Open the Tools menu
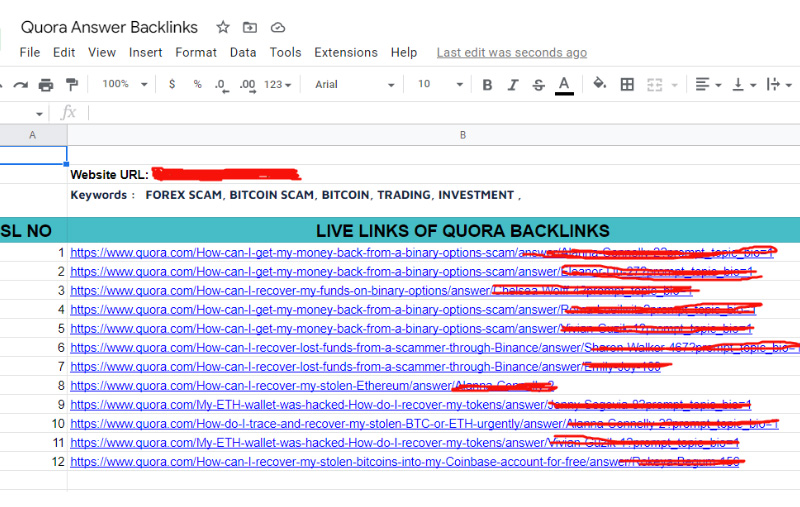 (x=285, y=53)
